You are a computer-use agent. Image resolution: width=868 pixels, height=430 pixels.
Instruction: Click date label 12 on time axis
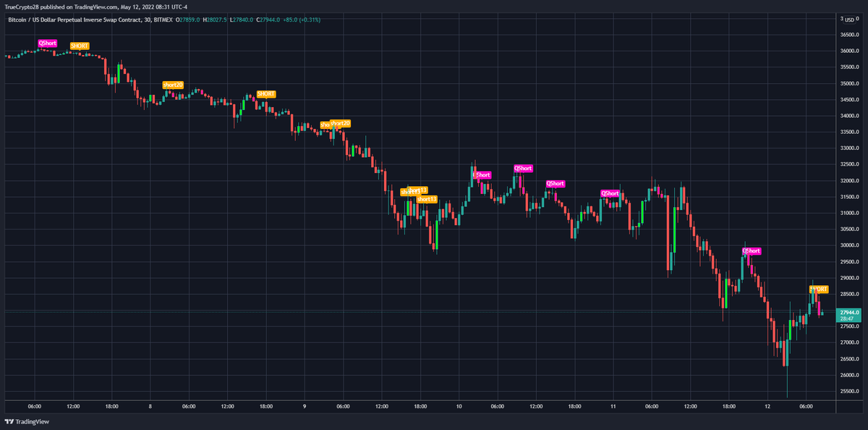(x=767, y=407)
